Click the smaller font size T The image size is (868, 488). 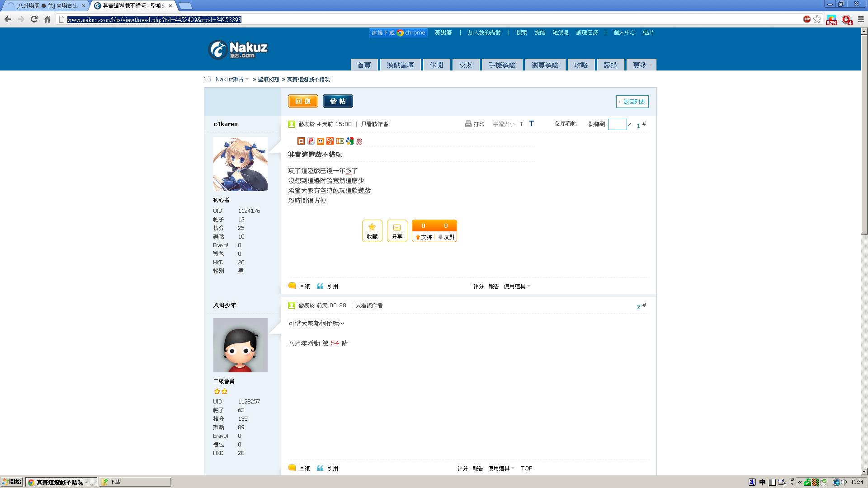point(521,124)
